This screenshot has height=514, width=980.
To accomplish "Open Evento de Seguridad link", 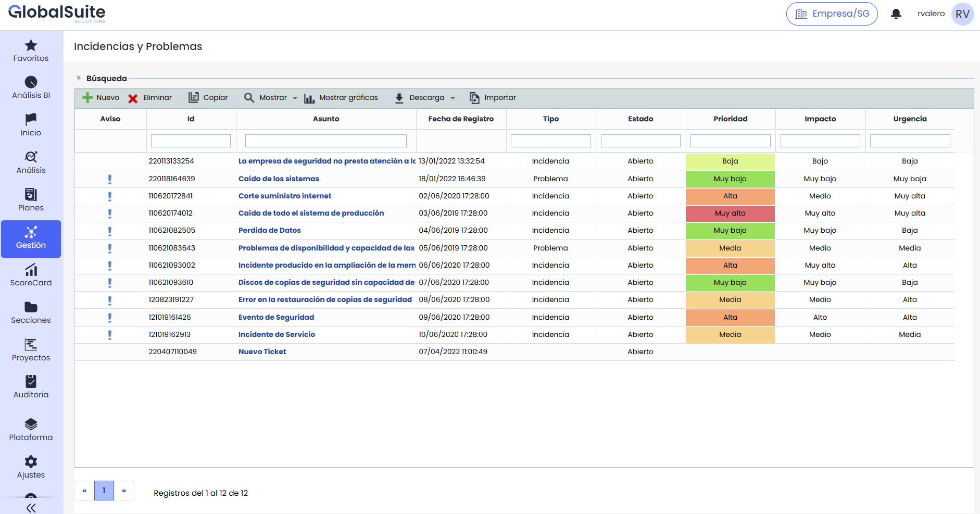I will (x=276, y=317).
